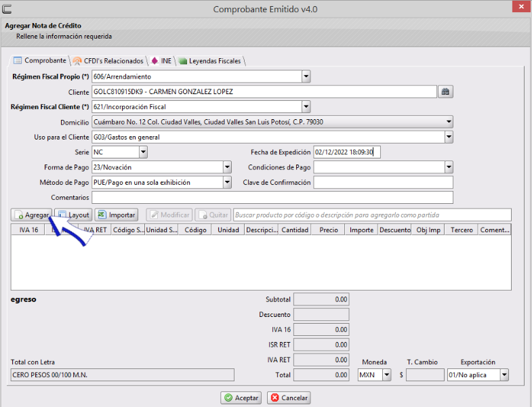Click the IVA 16 column header

coord(28,230)
